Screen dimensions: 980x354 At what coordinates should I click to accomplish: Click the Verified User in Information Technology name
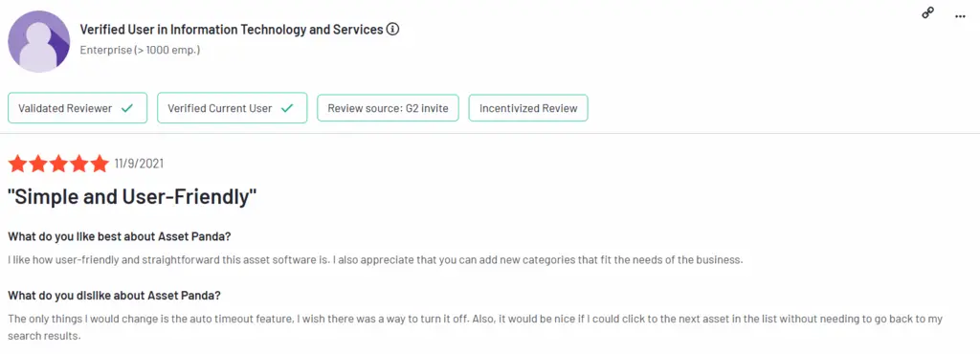[232, 30]
